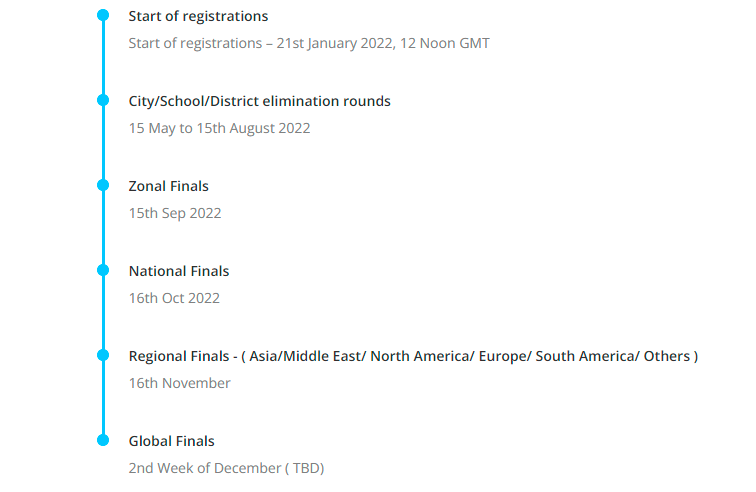
Task: Click timeline line between Zonal and National Finals dots
Action: 103,228
